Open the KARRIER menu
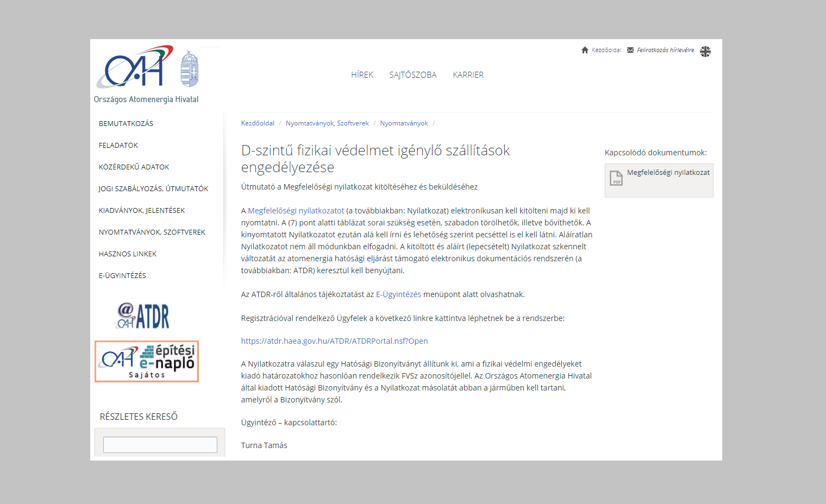Screen dimensions: 826x504 pyautogui.click(x=468, y=75)
